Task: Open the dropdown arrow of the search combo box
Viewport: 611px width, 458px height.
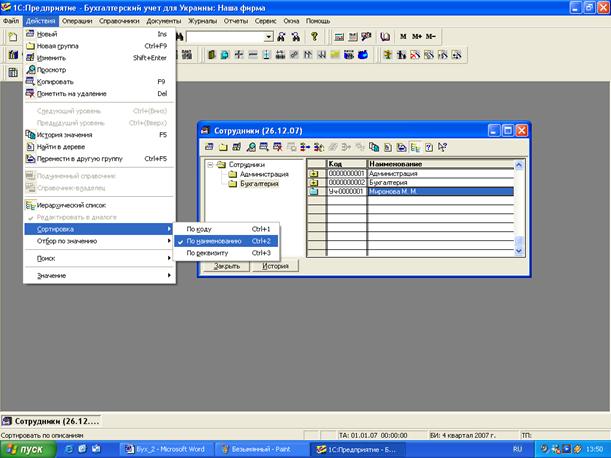Action: (269, 37)
